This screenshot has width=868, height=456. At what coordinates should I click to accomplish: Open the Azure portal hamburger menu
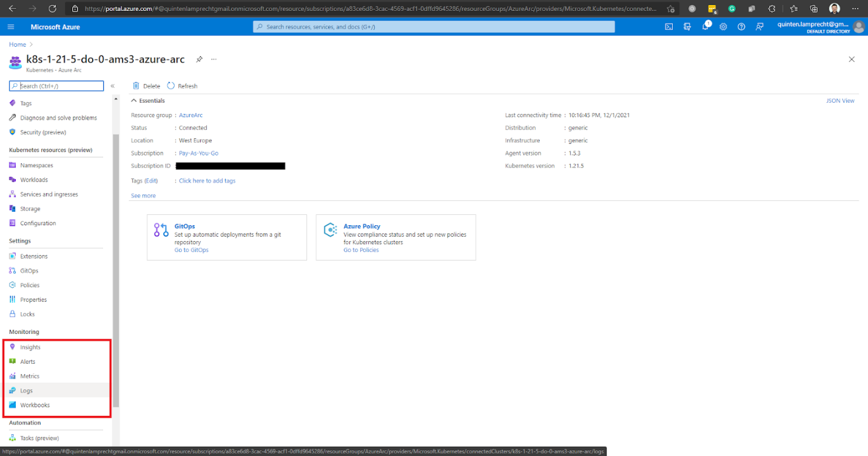(11, 27)
